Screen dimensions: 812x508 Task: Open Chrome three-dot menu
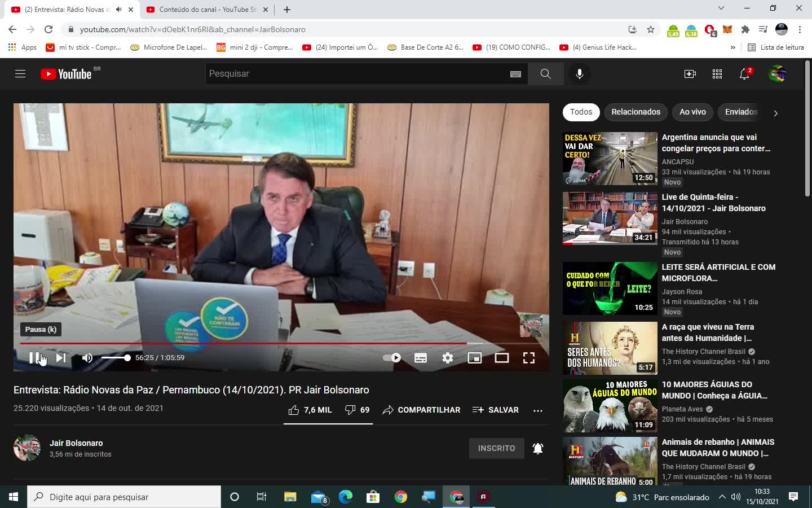coord(800,29)
